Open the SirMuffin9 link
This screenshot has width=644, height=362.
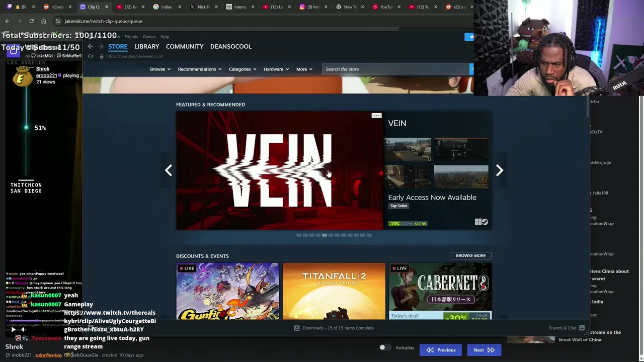(x=69, y=56)
